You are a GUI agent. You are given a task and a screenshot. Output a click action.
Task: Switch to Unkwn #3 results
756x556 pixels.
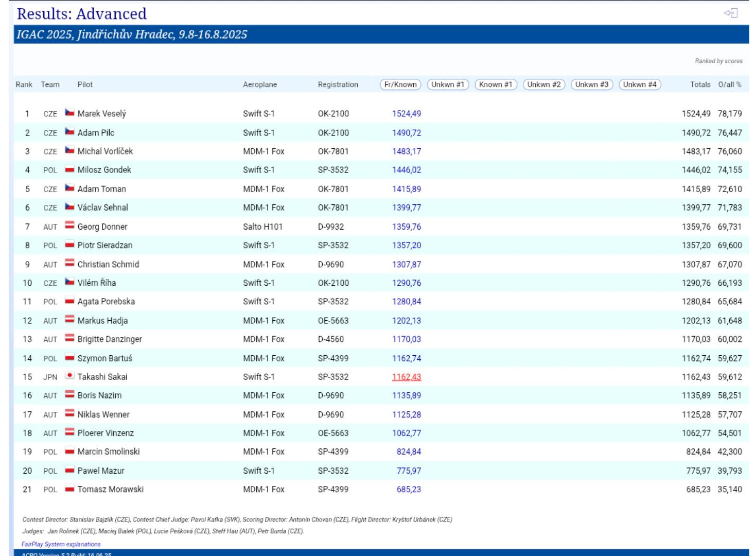pyautogui.click(x=592, y=84)
